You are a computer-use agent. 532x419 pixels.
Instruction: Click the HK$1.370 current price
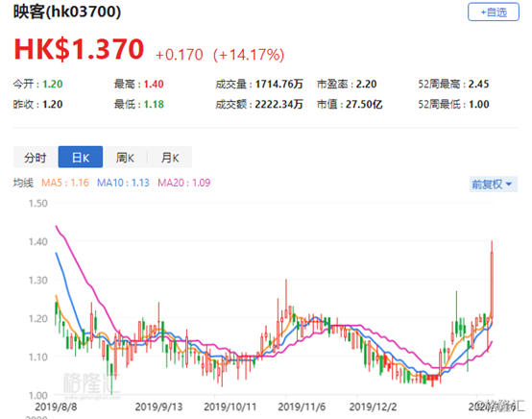(x=79, y=50)
